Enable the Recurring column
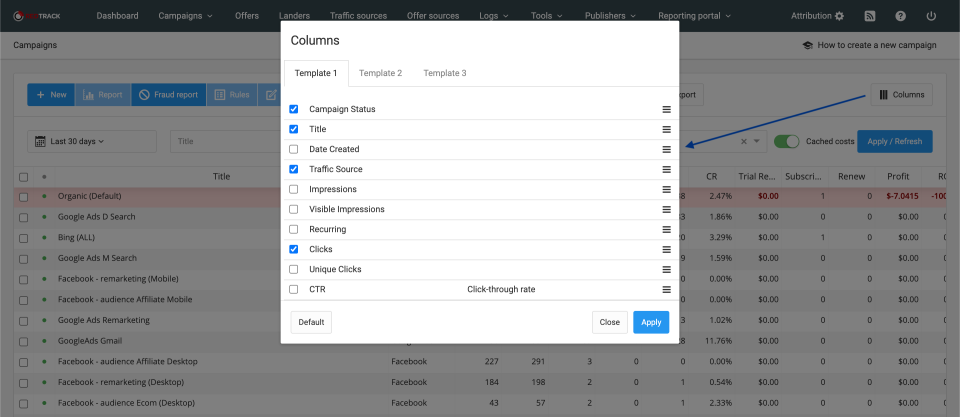 coord(293,229)
